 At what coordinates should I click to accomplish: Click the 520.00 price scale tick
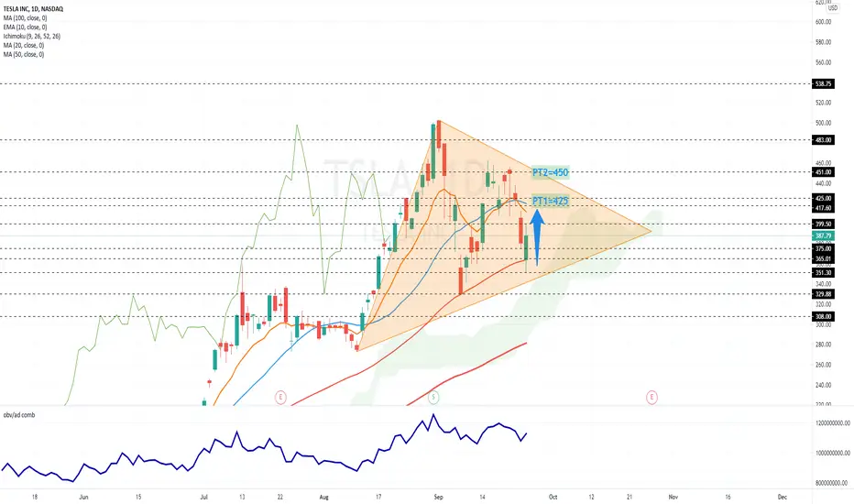pos(823,103)
